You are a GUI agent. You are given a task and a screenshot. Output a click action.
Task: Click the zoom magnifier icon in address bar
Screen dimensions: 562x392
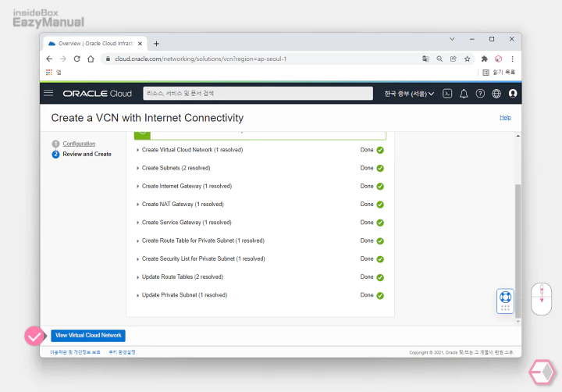tap(439, 59)
